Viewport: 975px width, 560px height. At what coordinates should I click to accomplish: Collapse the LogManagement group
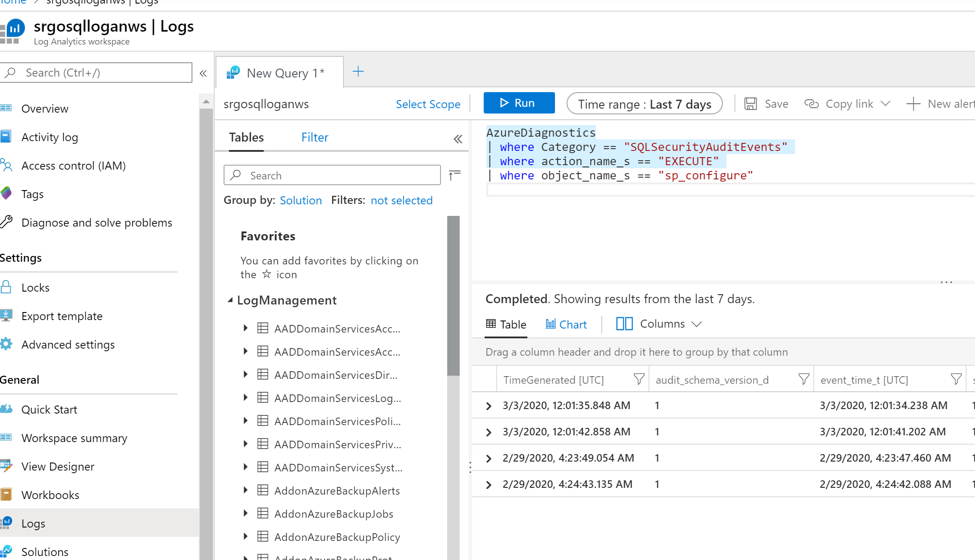coord(230,300)
